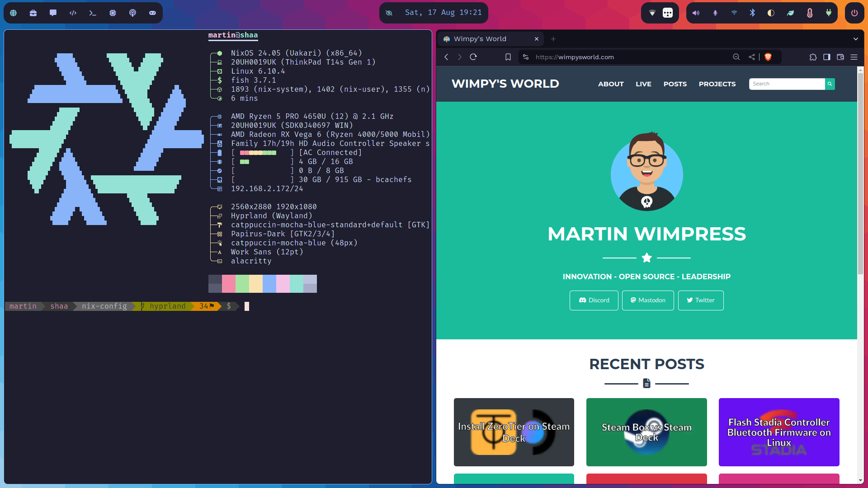
Task: Open the browser extensions puzzle icon
Action: [x=813, y=57]
